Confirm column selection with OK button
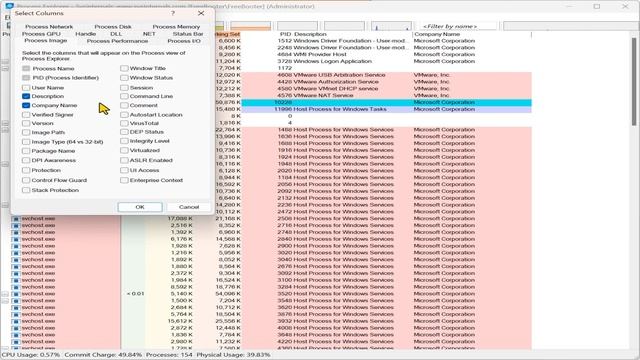 coord(140,207)
